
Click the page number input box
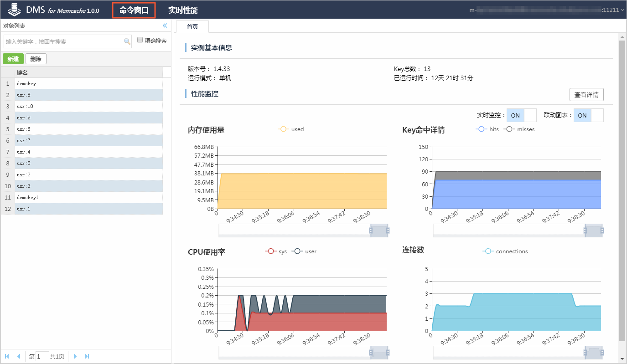(42, 356)
